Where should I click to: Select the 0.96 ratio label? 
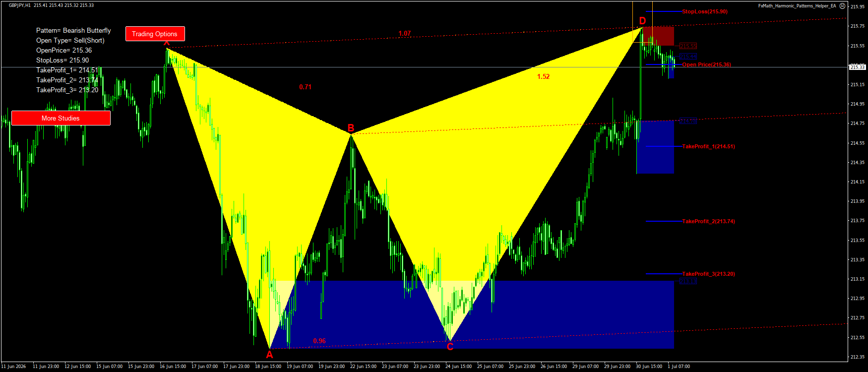319,341
